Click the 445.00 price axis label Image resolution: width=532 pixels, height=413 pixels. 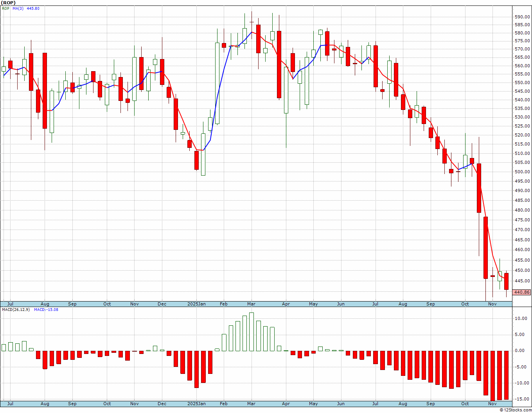click(x=522, y=281)
